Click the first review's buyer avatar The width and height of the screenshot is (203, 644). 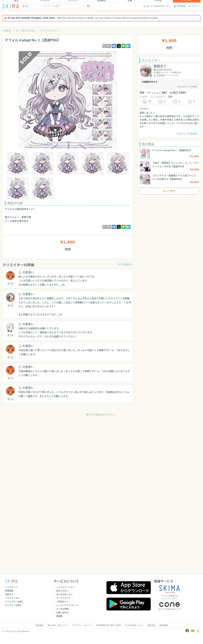click(10, 276)
